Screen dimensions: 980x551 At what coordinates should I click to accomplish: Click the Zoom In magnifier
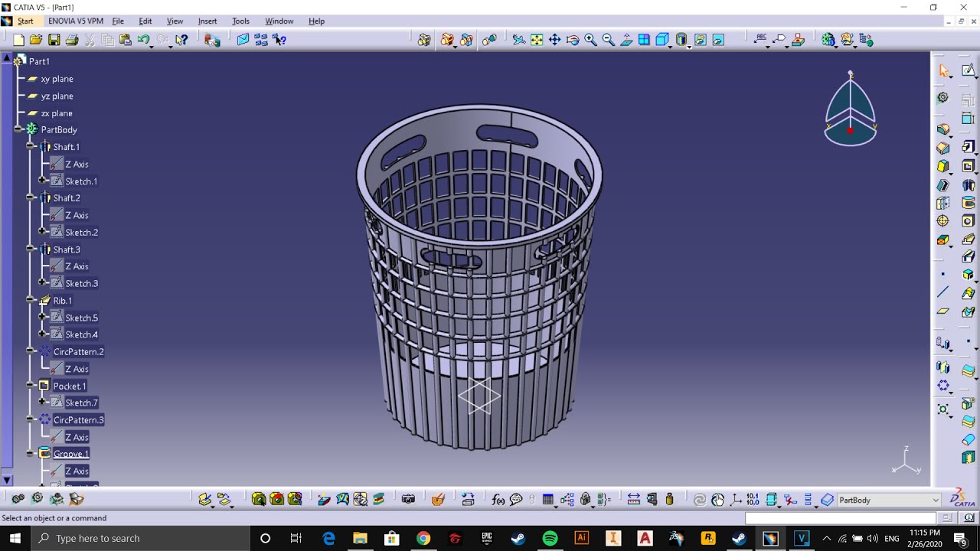tap(590, 40)
